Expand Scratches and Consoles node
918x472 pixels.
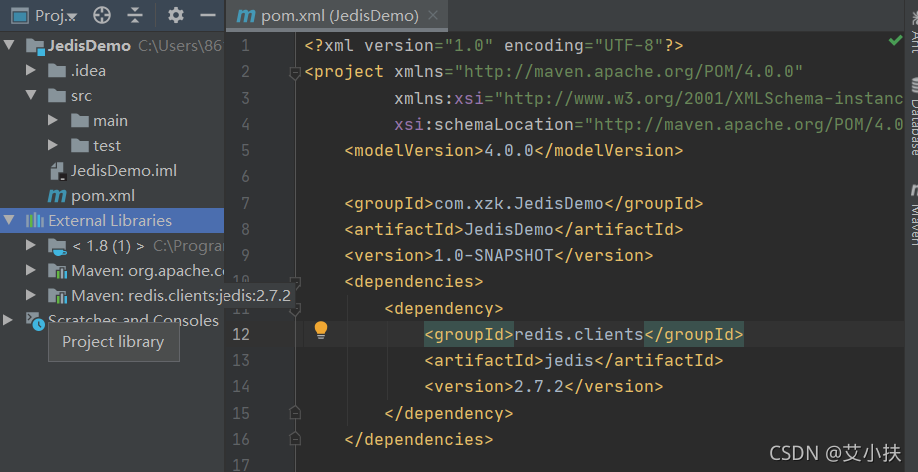click(8, 320)
